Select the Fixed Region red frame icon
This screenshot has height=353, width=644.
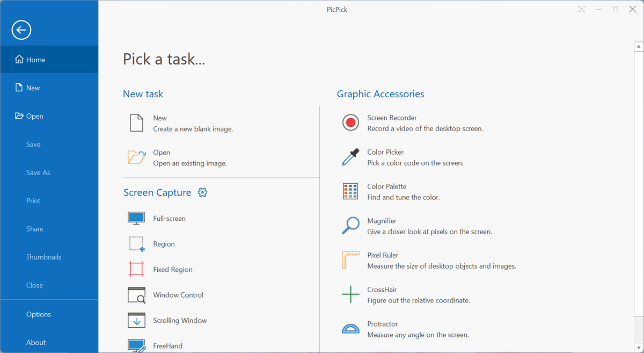136,269
